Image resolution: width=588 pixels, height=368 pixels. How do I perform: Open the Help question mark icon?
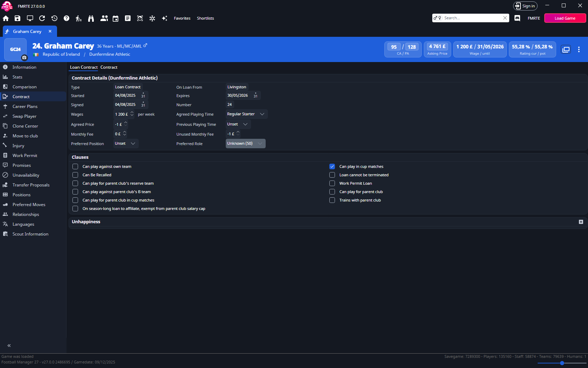(x=66, y=18)
